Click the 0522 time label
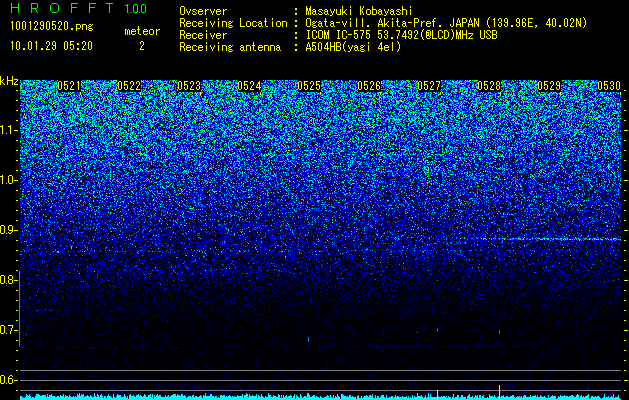629x400 pixels. pos(129,86)
